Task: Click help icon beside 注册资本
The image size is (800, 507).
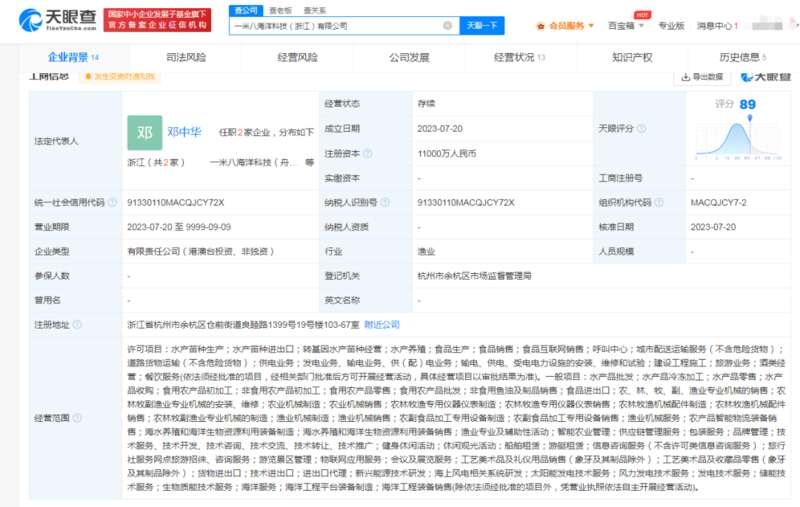Action: tap(367, 154)
